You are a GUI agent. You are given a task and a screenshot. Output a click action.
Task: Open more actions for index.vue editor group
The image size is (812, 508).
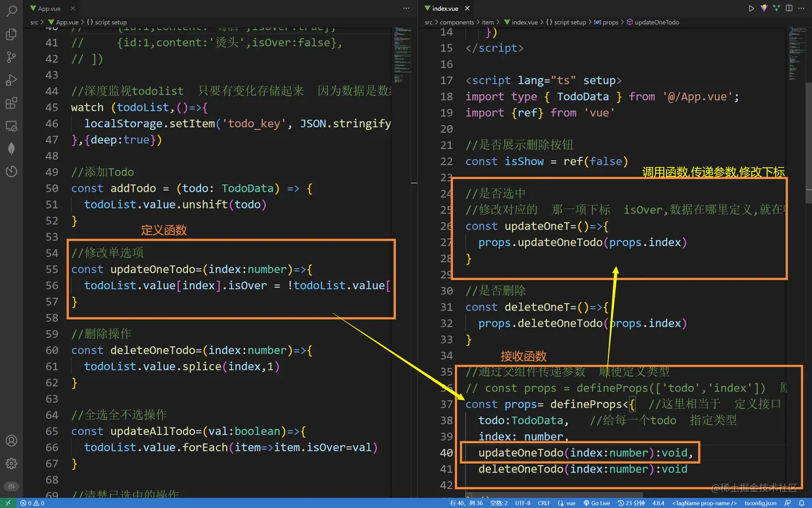(801, 8)
